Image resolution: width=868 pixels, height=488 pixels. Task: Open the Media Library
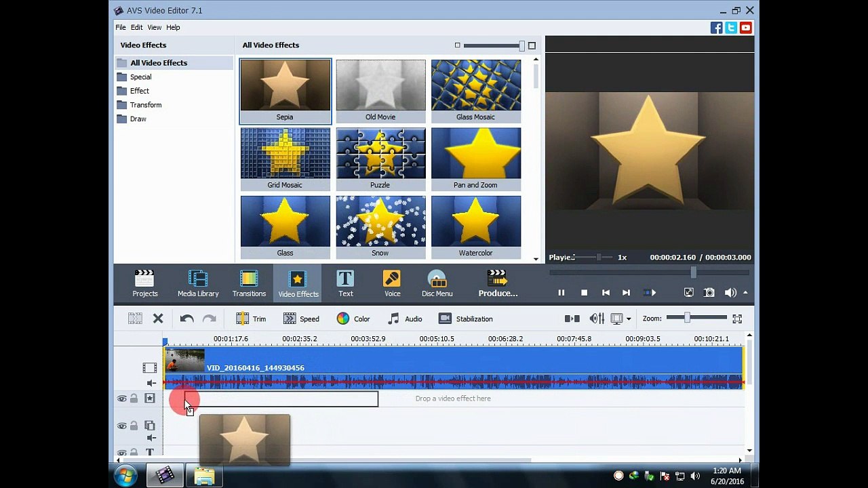click(198, 283)
